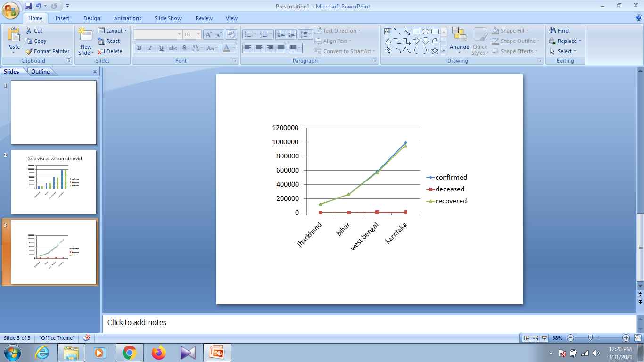Open the Paragraph dialog launcher

point(375,61)
